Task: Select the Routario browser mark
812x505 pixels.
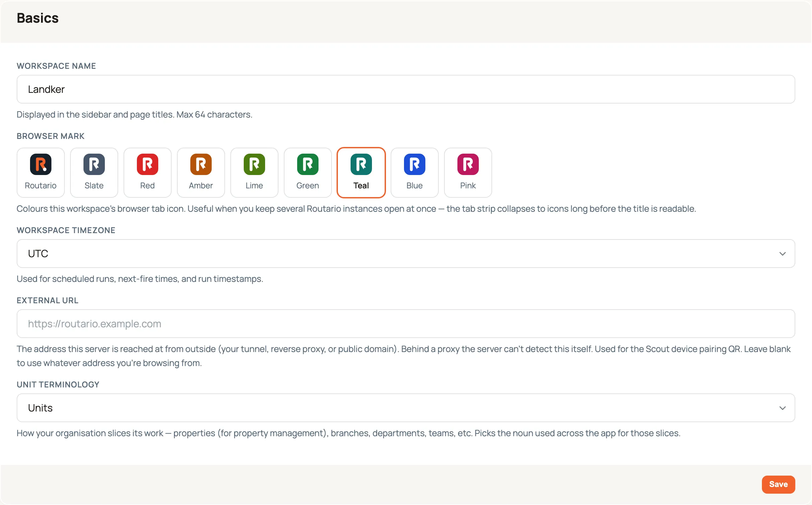Action: coord(41,173)
